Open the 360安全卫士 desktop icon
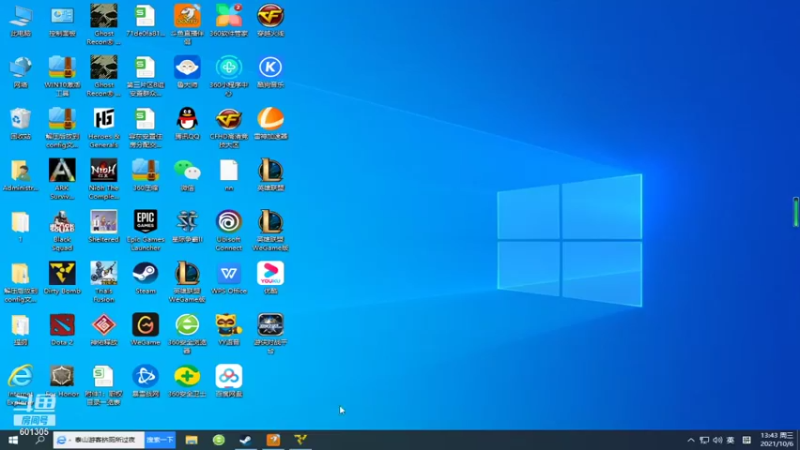This screenshot has width=800, height=450. pos(187,382)
